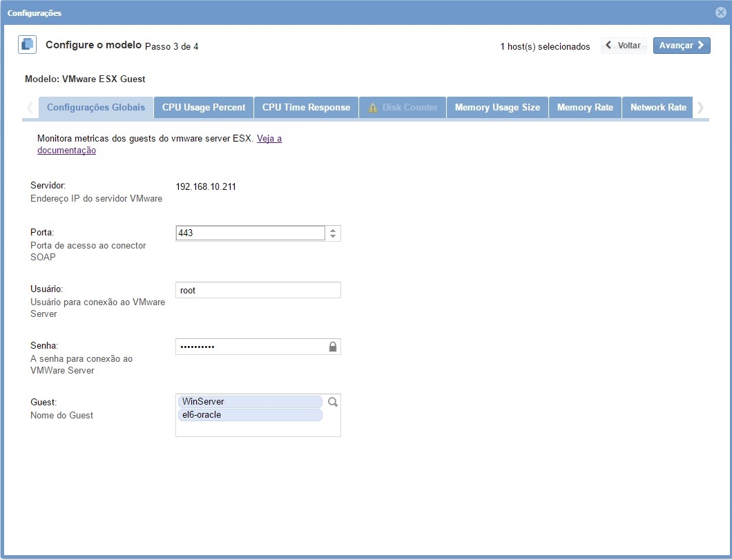Decrease the port value with down arrow

[x=333, y=237]
